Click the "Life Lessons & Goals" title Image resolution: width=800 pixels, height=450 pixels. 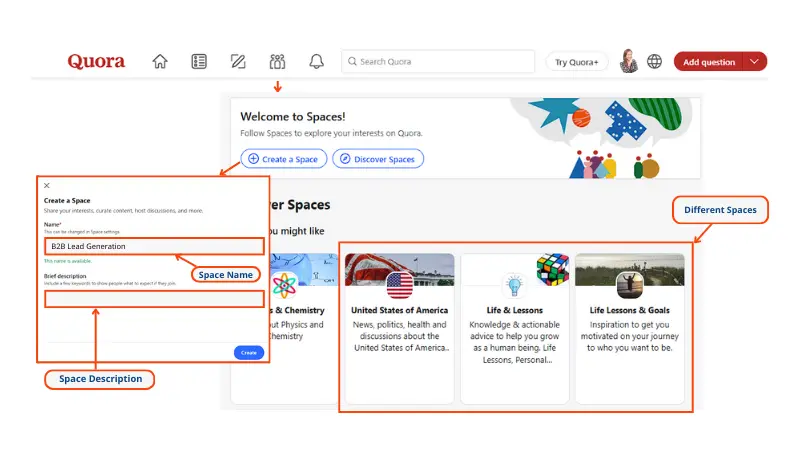click(630, 310)
